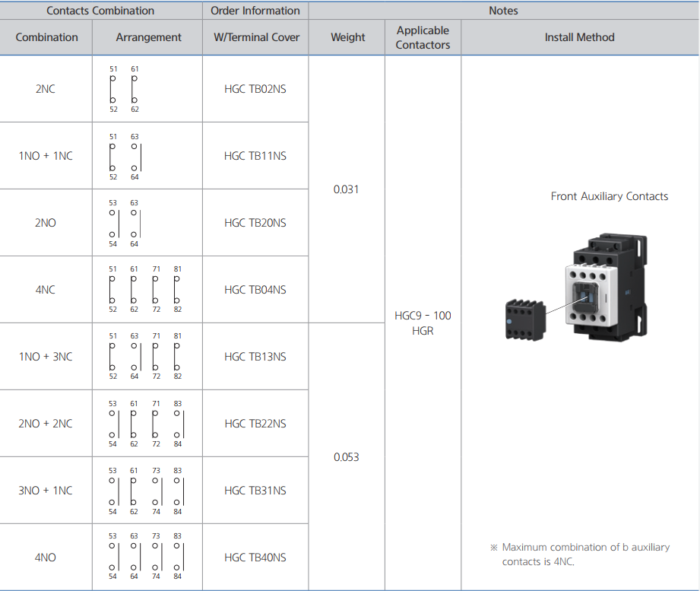Select order code "HGC TB13NS"
This screenshot has width=700, height=591.
click(255, 357)
